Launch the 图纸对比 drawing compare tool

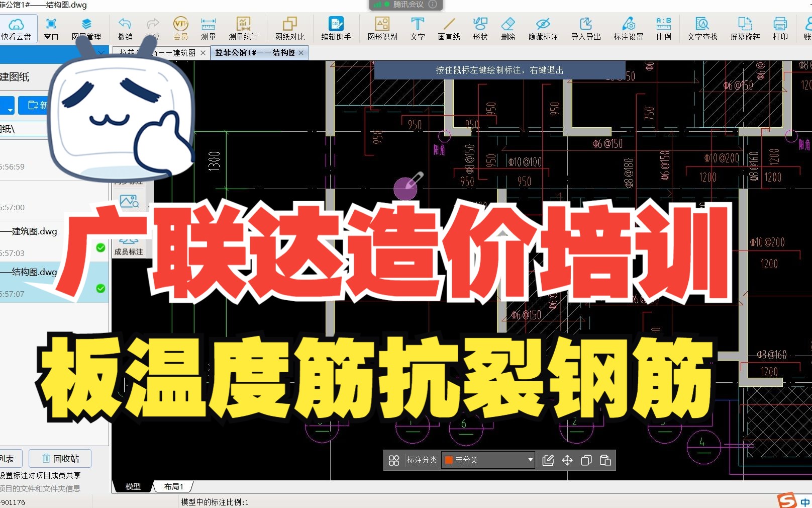(290, 29)
